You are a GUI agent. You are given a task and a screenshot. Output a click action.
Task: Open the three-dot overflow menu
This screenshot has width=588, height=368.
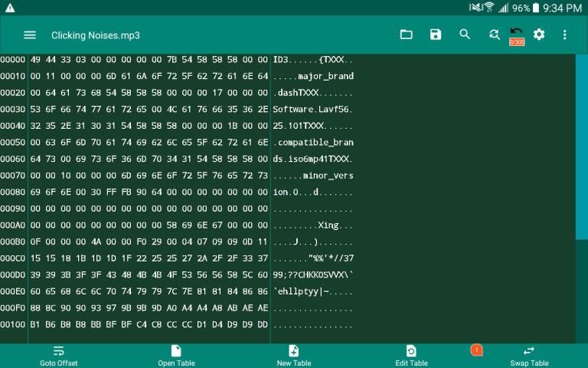pyautogui.click(x=565, y=34)
